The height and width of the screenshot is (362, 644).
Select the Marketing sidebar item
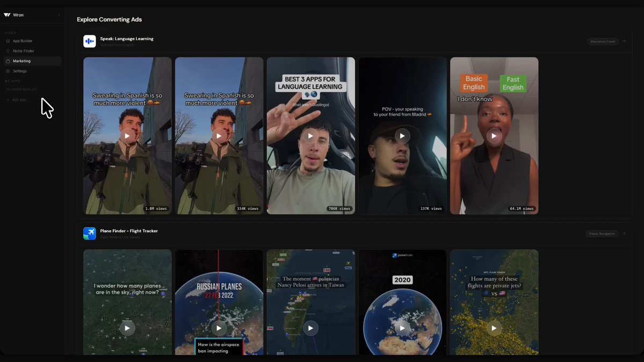coord(32,61)
